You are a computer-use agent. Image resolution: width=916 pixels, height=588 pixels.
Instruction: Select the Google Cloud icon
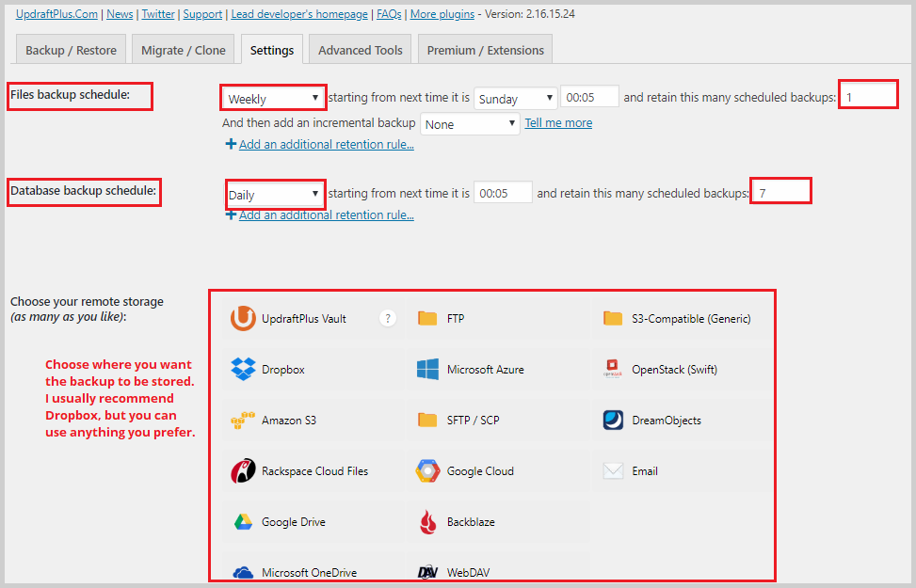(x=427, y=470)
